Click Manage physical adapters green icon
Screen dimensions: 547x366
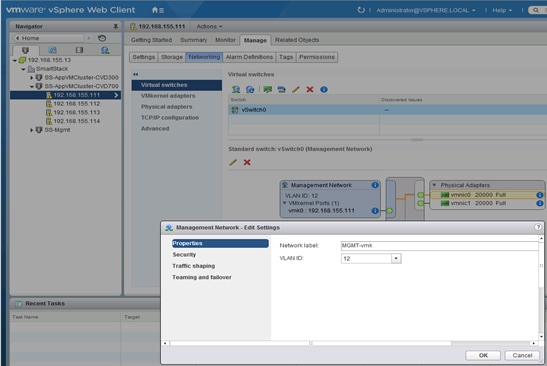(268, 89)
